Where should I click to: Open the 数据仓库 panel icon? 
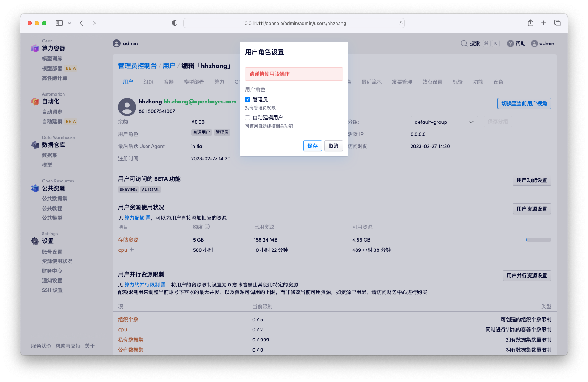(x=35, y=145)
